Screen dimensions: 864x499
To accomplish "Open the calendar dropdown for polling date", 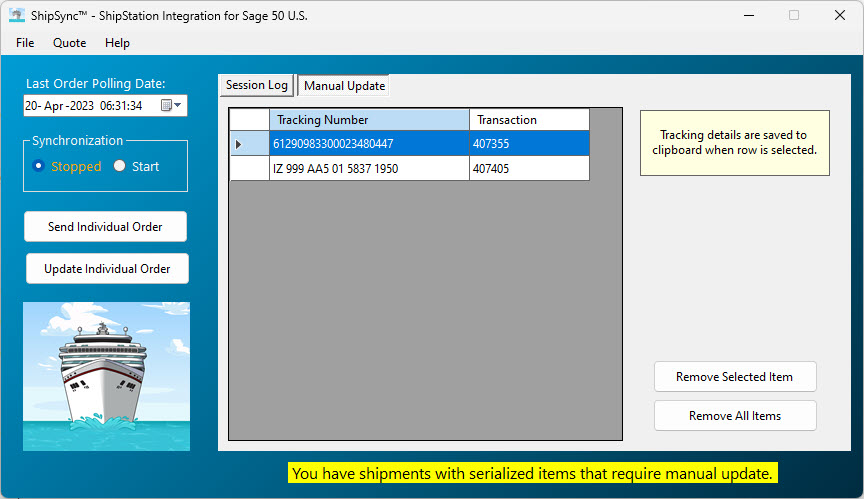I will point(171,105).
